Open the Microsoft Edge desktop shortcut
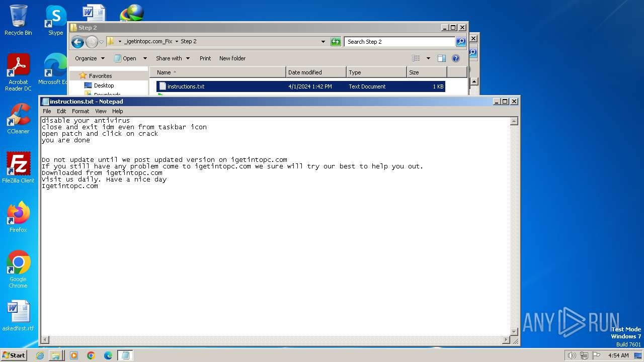Image resolution: width=644 pixels, height=362 pixels. pyautogui.click(x=53, y=69)
